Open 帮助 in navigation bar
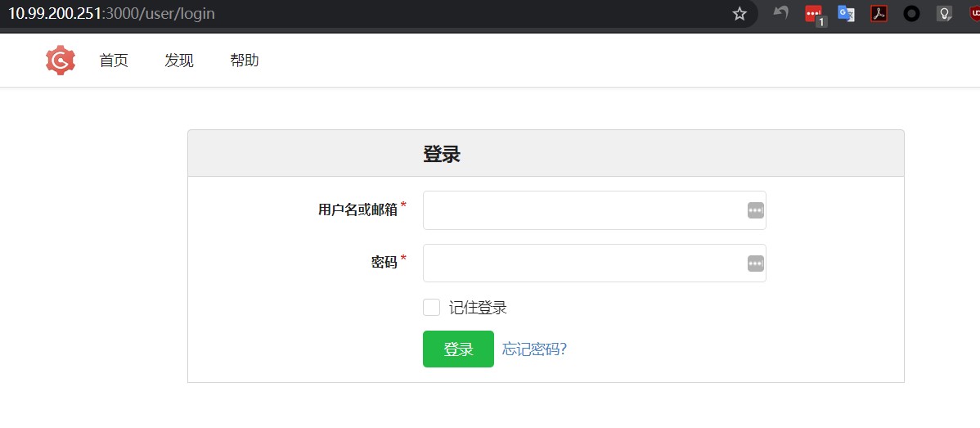 245,61
